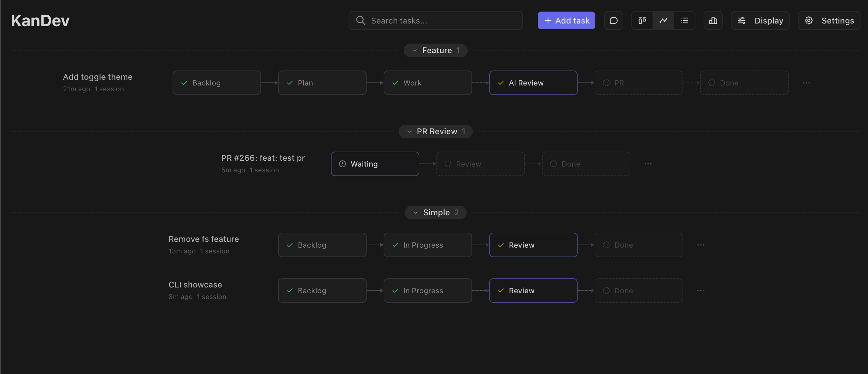Focus the Search tasks field
This screenshot has width=868, height=374.
[x=436, y=20]
